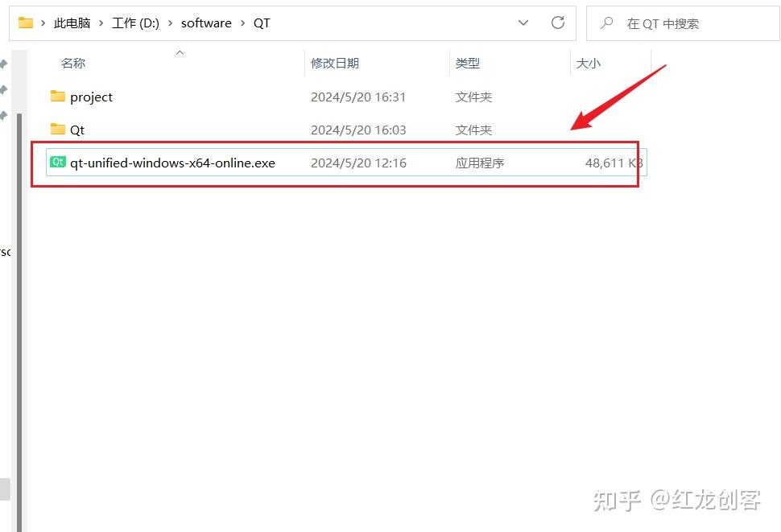Sort files by 修改日期 column

[335, 63]
